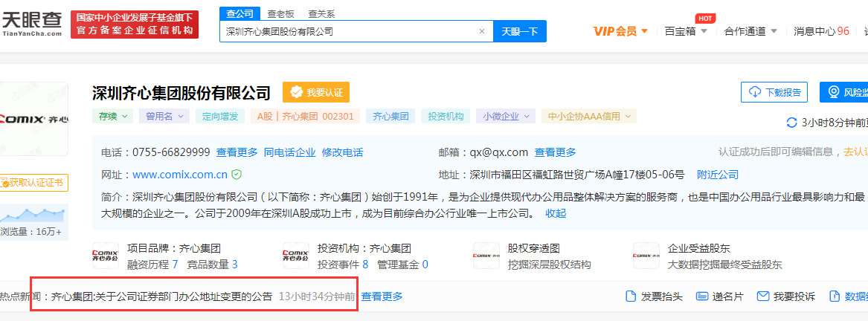Open the 合作通道 dropdown menu

tap(750, 31)
